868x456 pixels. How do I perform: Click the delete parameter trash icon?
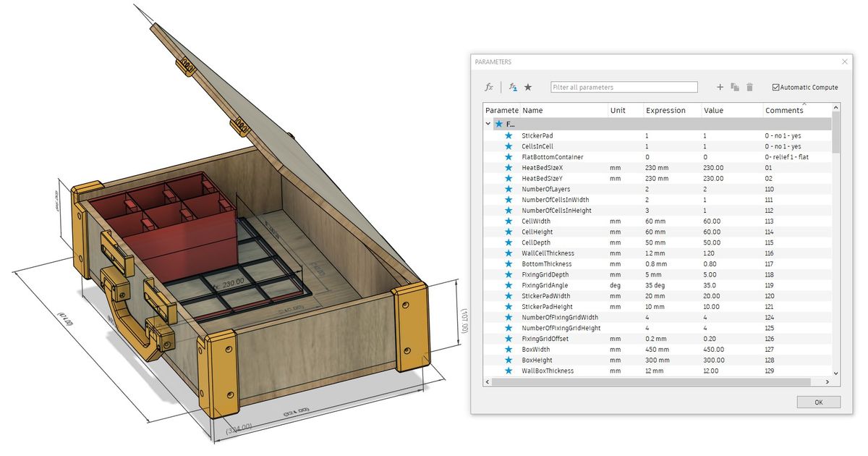point(749,87)
